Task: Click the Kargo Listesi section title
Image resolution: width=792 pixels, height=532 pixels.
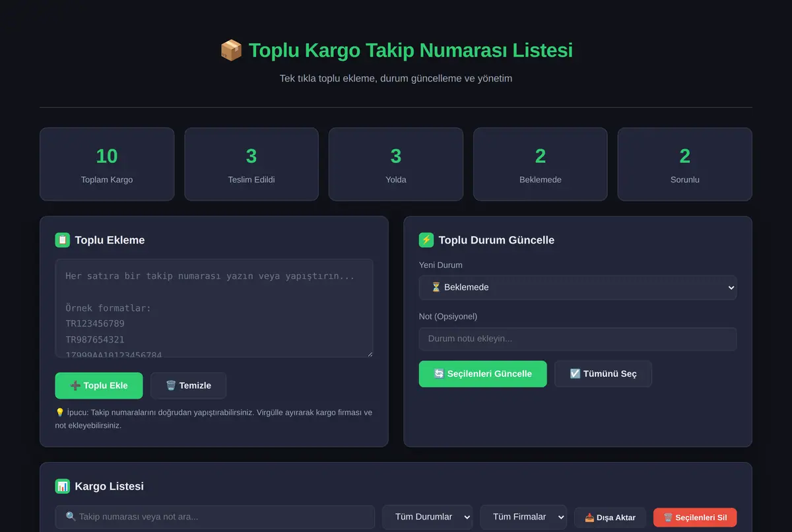Action: coord(109,486)
